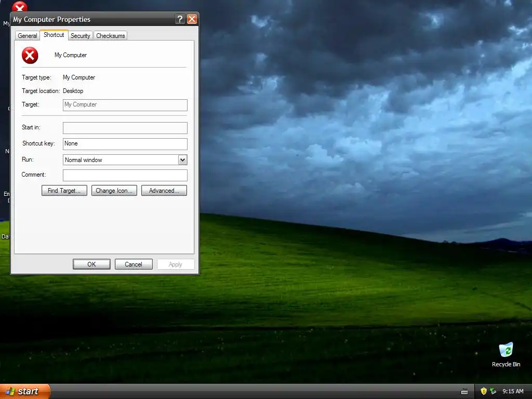This screenshot has height=399, width=532.
Task: Cancel the My Computer Properties dialog
Action: click(134, 264)
